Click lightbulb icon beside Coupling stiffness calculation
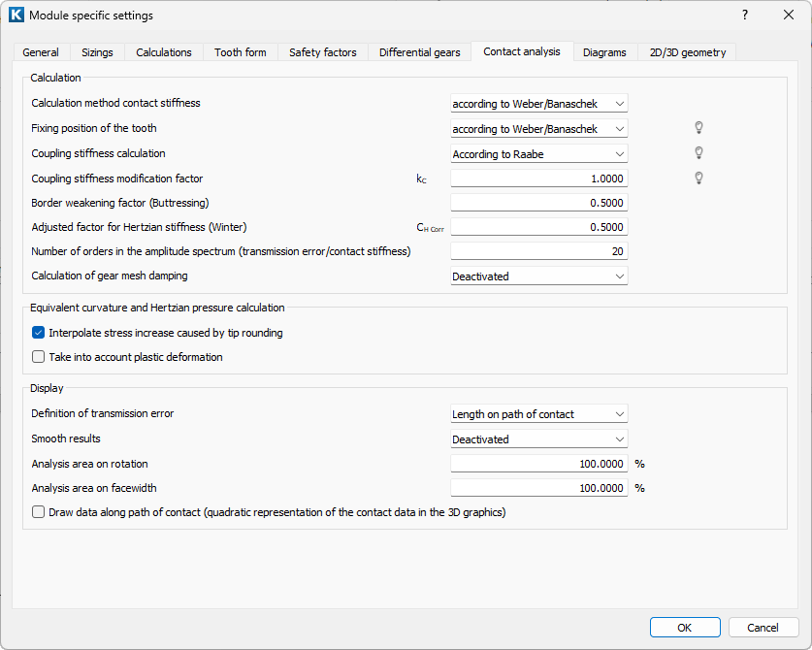The image size is (812, 650). (x=698, y=153)
